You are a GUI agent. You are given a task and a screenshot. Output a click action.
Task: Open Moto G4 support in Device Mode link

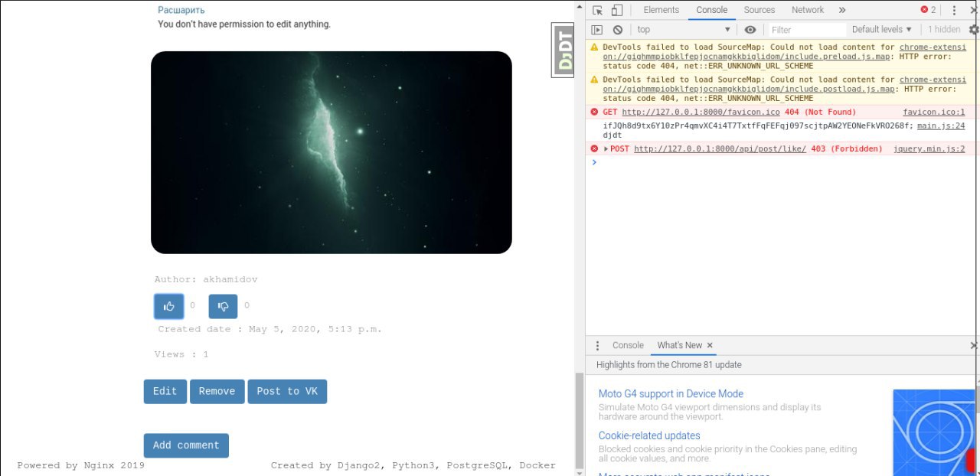671,394
